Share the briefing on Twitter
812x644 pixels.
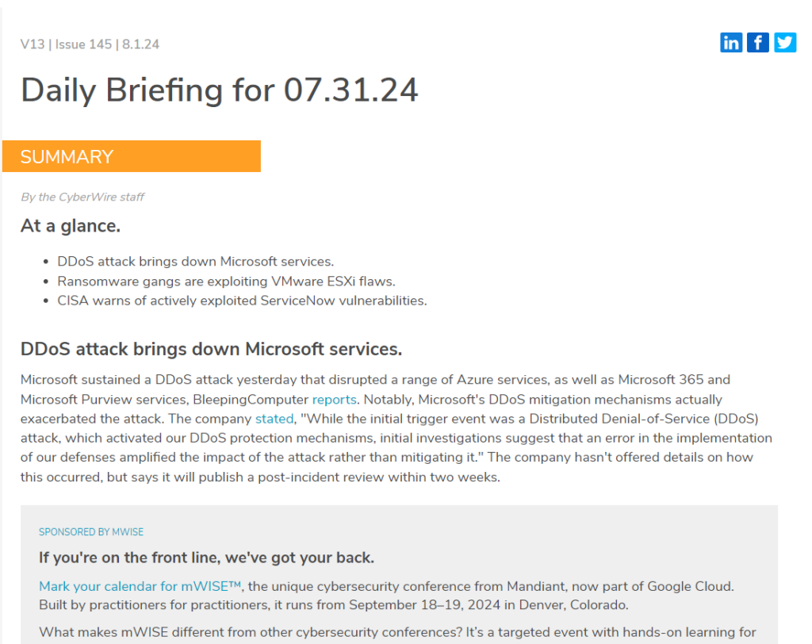point(785,42)
